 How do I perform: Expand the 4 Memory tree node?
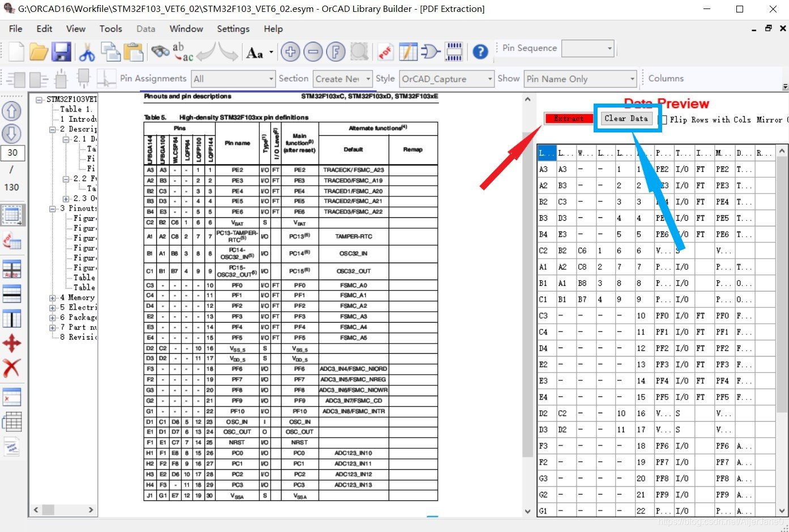point(53,298)
